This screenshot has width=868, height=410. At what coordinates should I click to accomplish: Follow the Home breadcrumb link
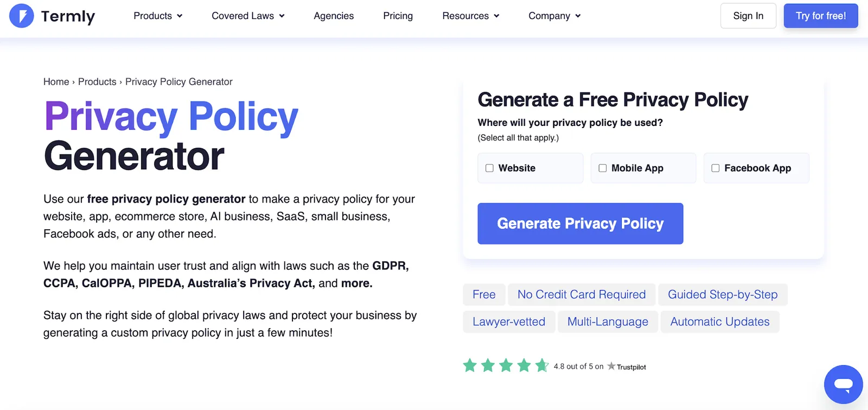tap(56, 81)
